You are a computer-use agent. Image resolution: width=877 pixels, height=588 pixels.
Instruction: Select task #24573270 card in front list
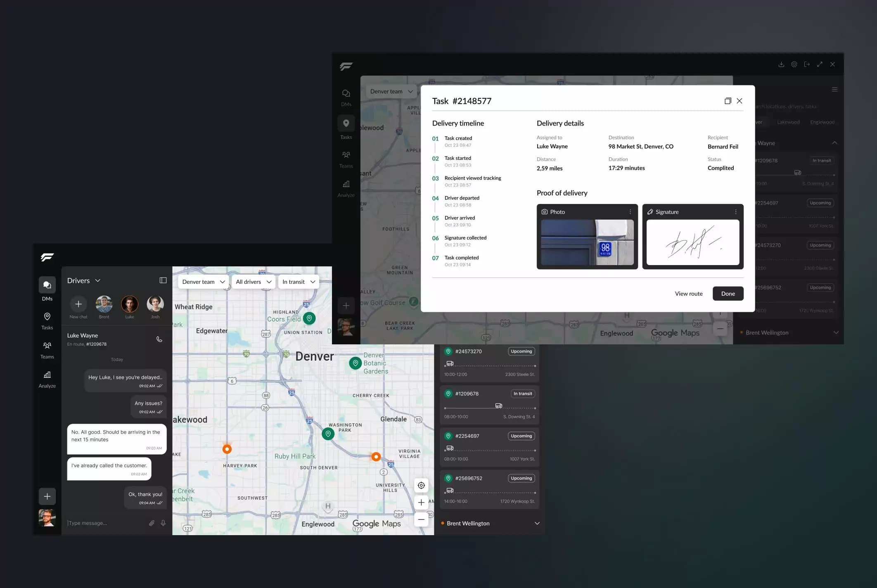(489, 363)
